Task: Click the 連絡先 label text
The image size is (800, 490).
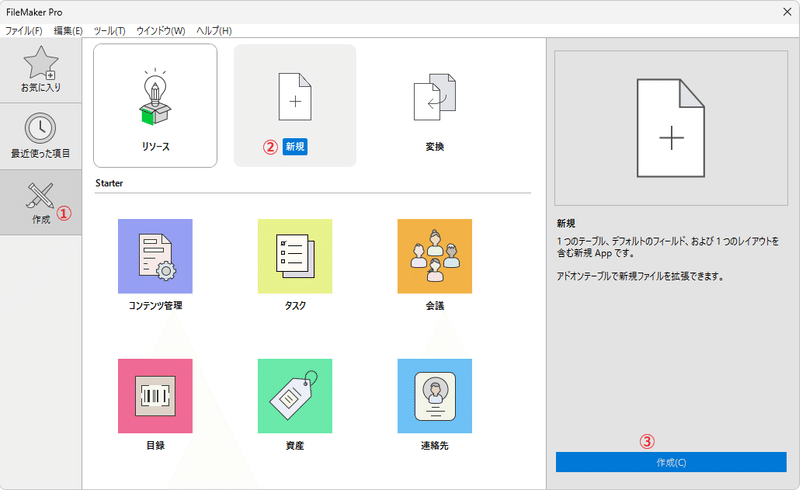Action: 435,446
